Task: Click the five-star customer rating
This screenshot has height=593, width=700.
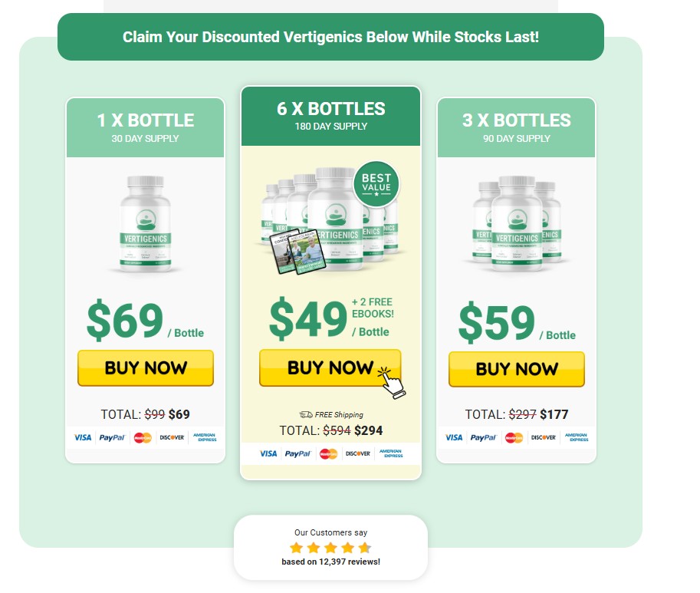Action: pos(330,548)
